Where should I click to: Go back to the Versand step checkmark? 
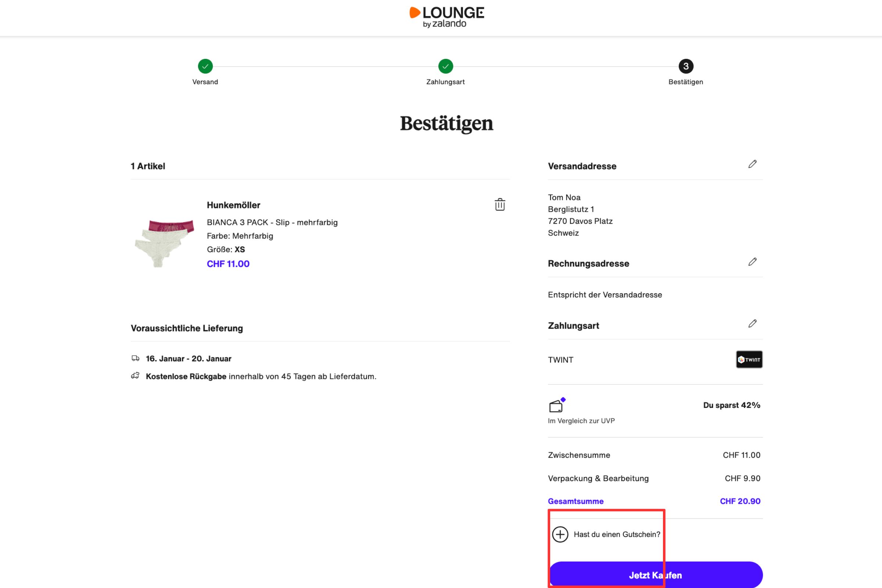[x=205, y=67]
